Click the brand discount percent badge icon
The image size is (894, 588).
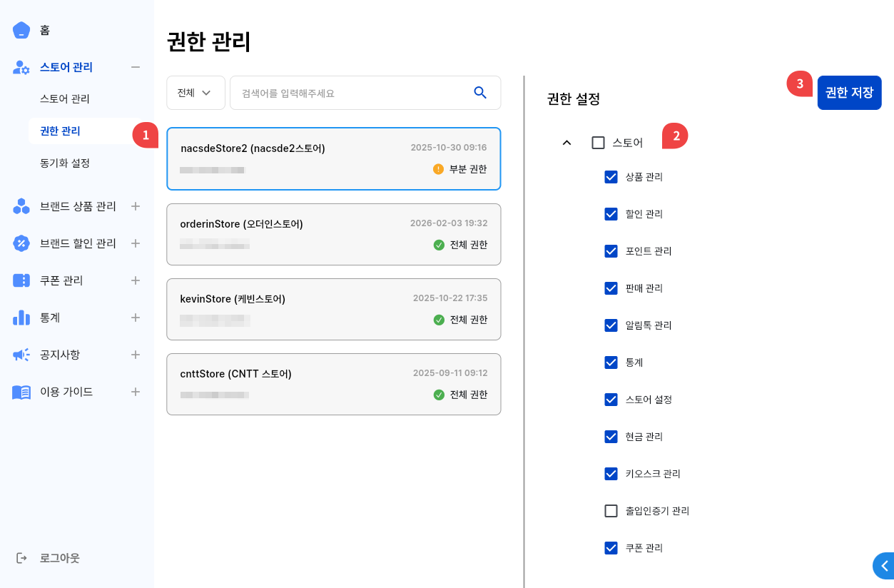pos(21,243)
